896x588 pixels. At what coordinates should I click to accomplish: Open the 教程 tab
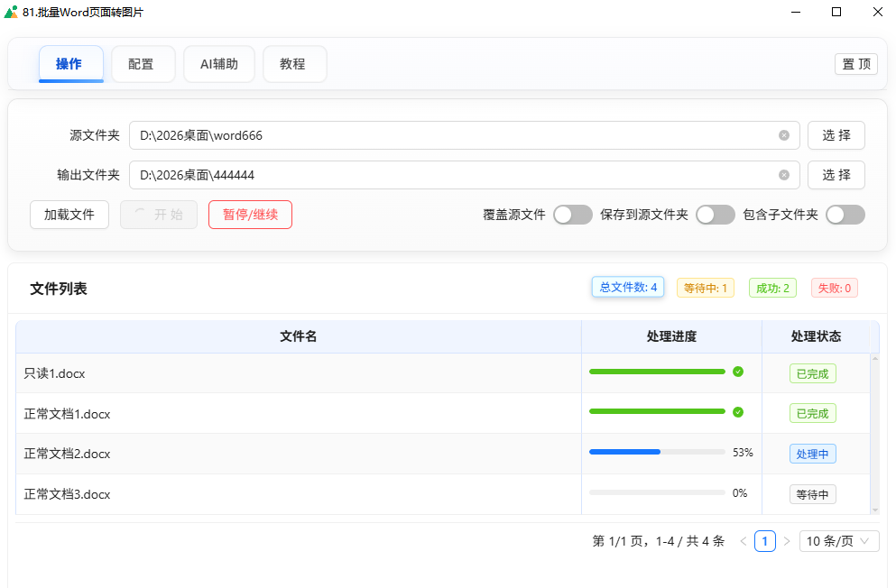pyautogui.click(x=294, y=64)
